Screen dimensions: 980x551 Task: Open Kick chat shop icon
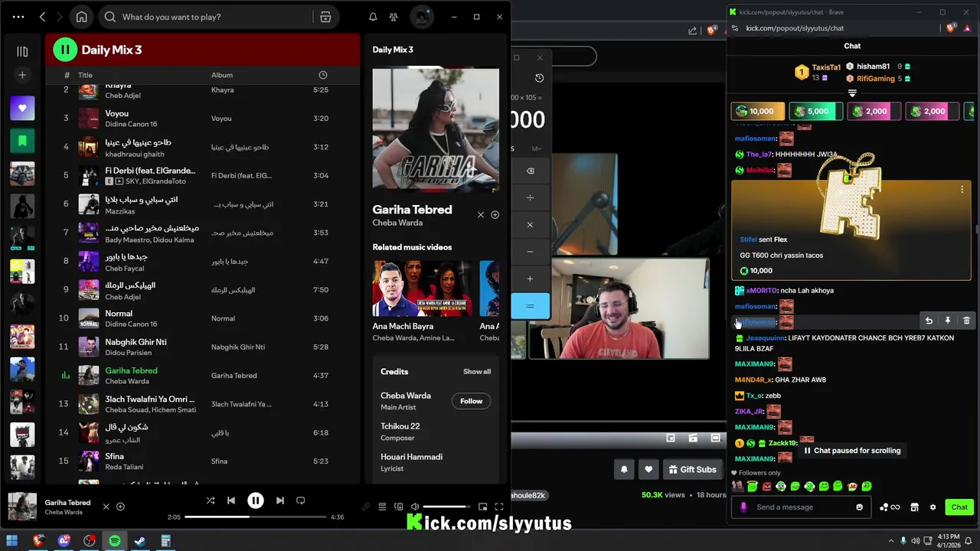[914, 507]
